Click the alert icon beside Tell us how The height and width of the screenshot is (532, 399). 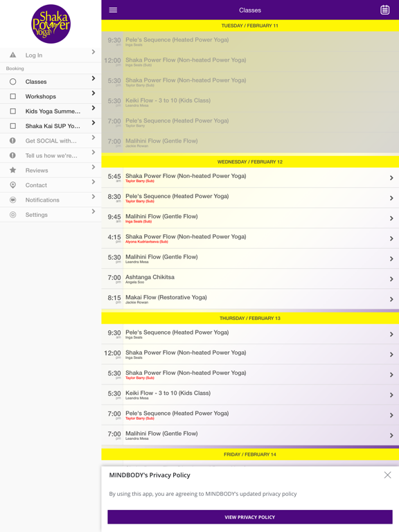point(13,155)
